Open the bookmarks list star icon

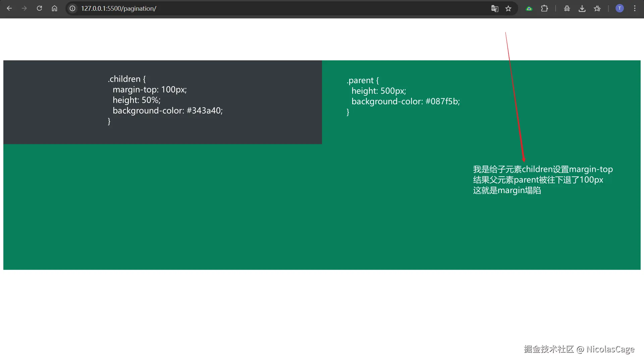[597, 8]
